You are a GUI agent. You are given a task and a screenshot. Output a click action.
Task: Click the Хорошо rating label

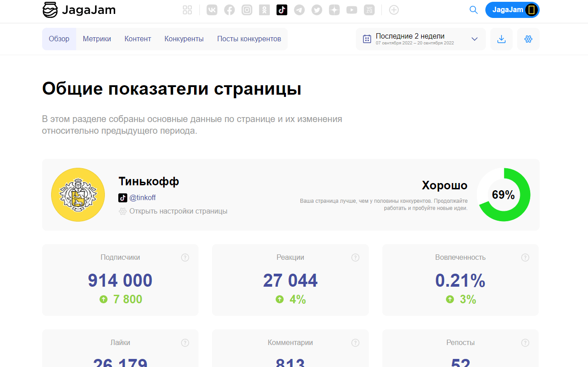click(x=445, y=185)
